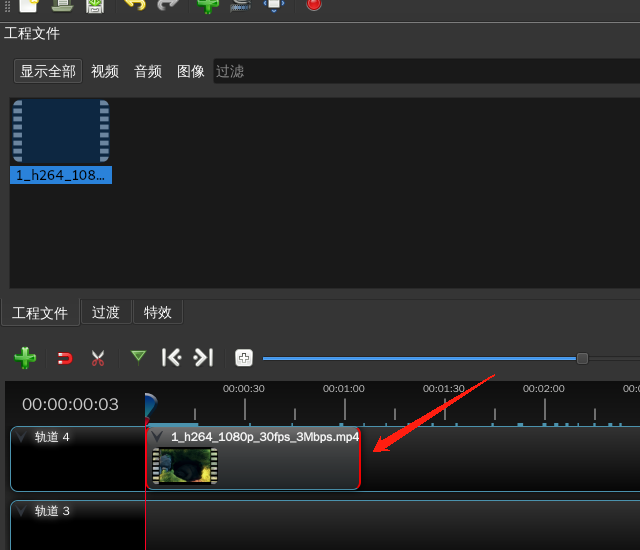The width and height of the screenshot is (640, 550).
Task: Filter files by 音频
Action: coord(148,71)
